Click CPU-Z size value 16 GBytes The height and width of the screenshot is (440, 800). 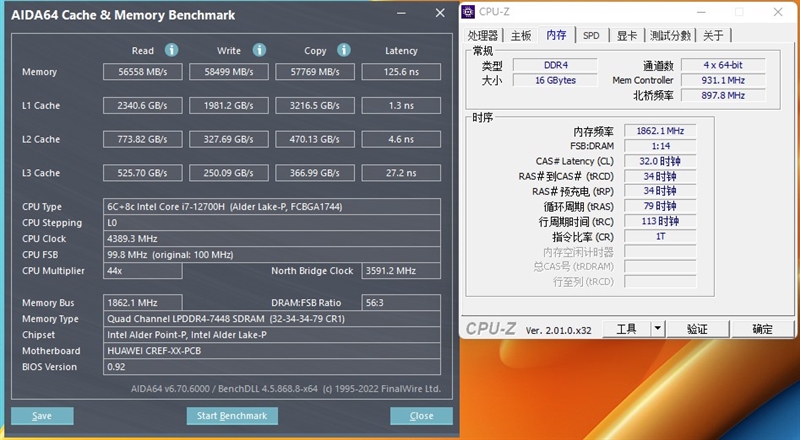tap(555, 80)
